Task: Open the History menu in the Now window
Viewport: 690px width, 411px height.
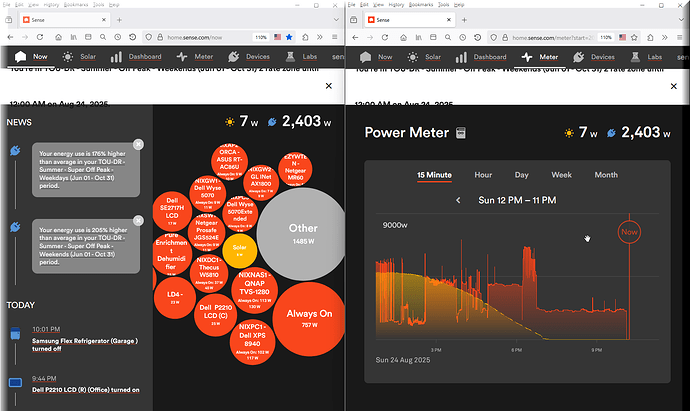Action: (51, 4)
